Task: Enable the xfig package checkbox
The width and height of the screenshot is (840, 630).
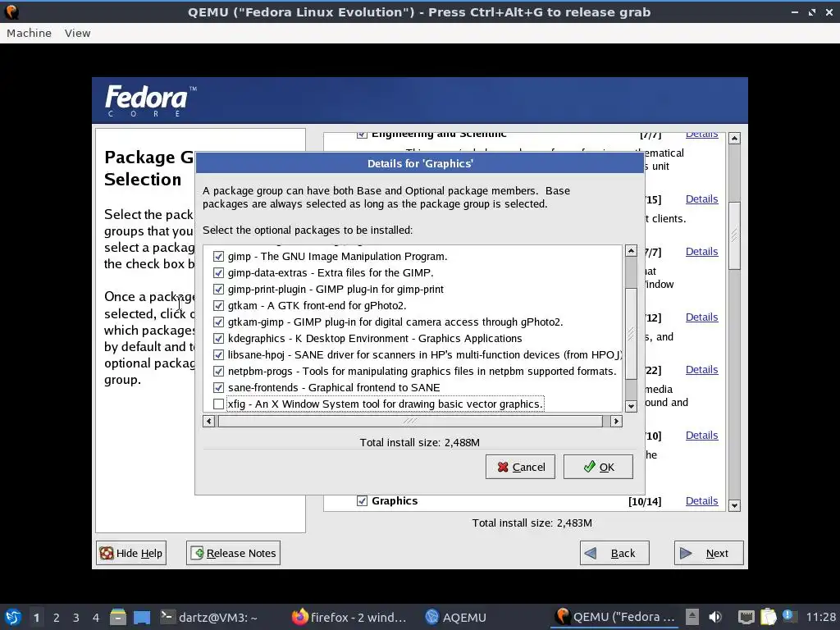Action: pos(218,404)
